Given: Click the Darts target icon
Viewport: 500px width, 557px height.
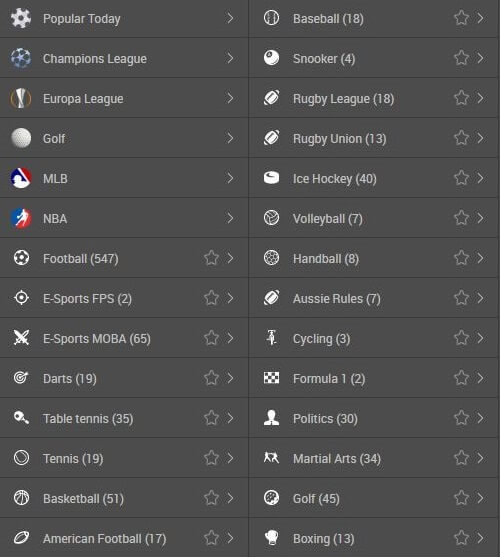Looking at the screenshot, I should click(x=21, y=378).
